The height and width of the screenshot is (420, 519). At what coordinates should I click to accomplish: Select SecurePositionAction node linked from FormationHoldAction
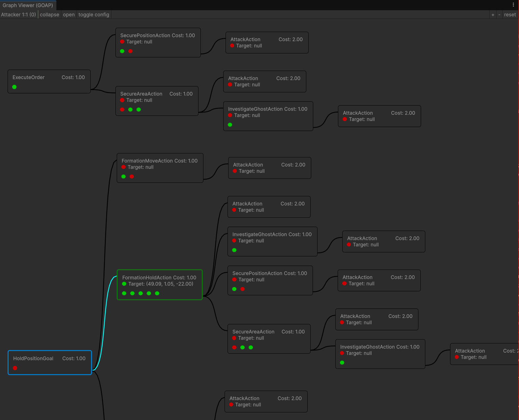point(270,280)
